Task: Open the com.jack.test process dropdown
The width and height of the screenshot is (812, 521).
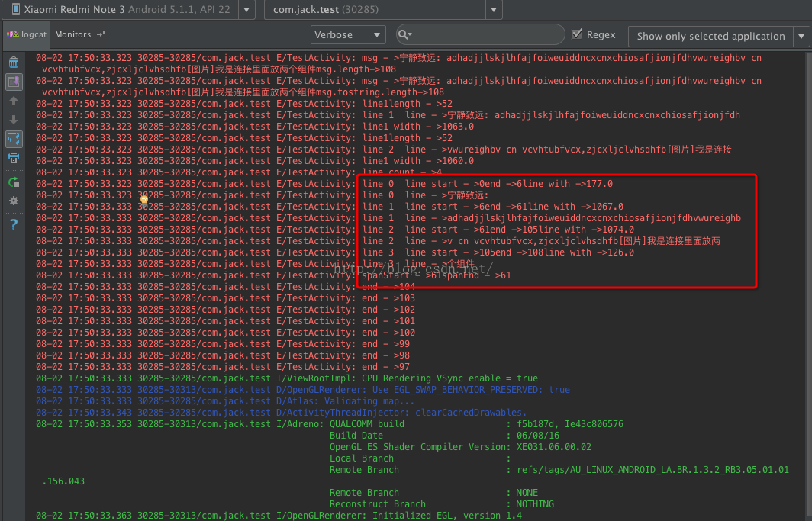Action: coord(383,9)
